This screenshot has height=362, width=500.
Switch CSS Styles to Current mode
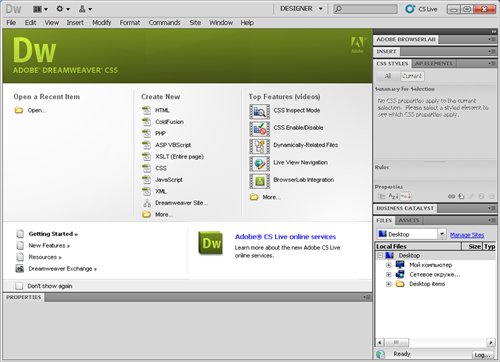coord(412,76)
